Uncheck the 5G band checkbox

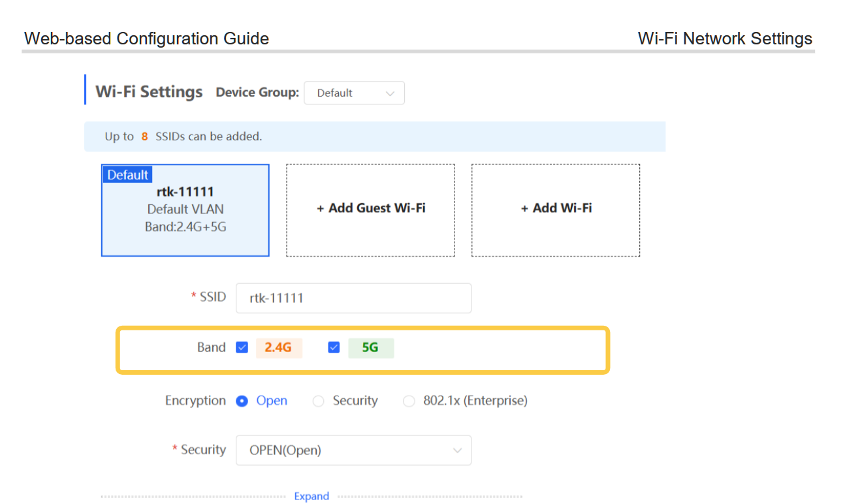pos(334,348)
